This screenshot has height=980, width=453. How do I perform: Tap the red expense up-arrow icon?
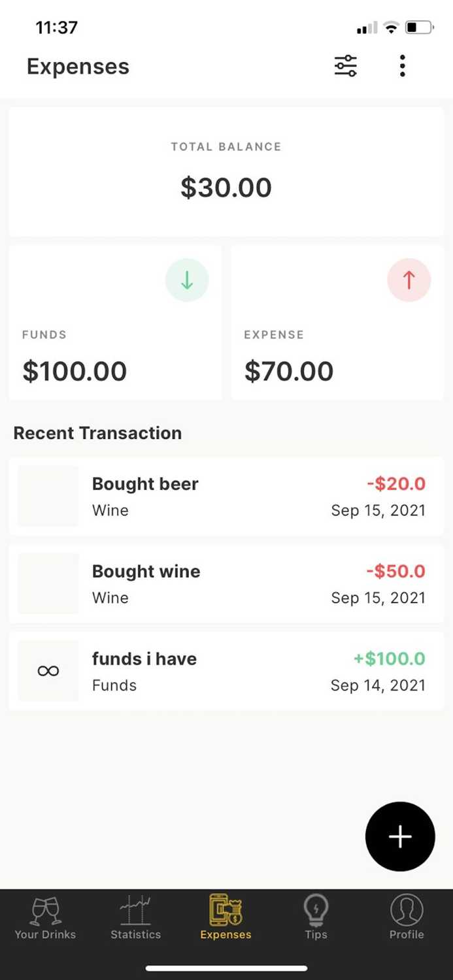[x=409, y=280]
